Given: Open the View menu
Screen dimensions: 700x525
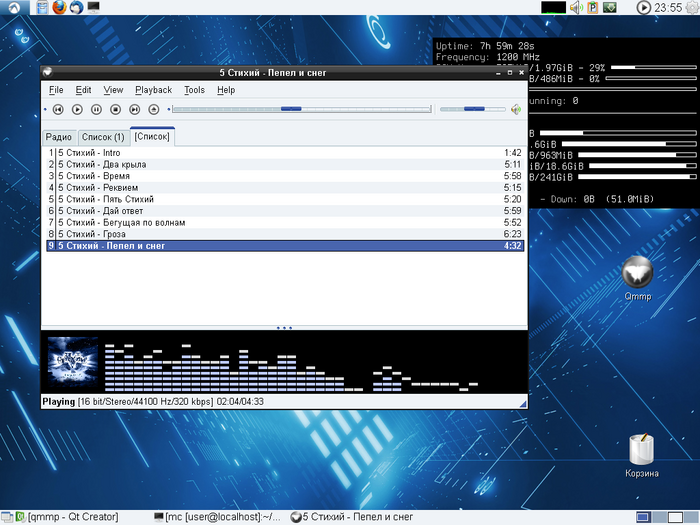Looking at the screenshot, I should point(113,90).
